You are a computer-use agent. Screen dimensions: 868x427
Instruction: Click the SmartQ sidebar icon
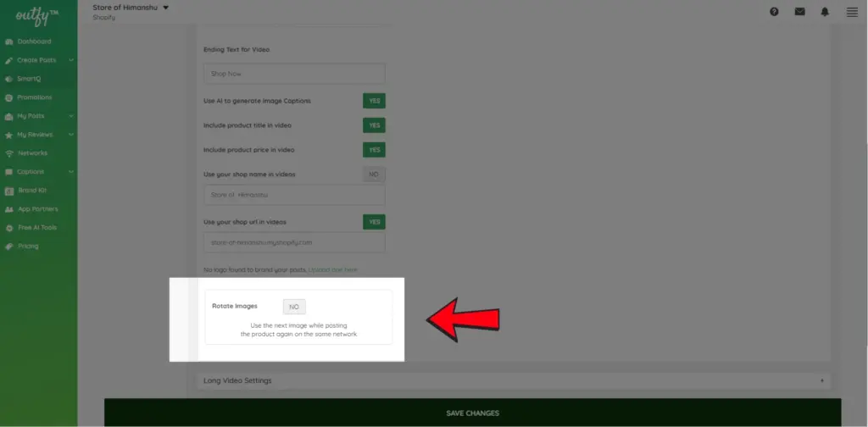9,79
